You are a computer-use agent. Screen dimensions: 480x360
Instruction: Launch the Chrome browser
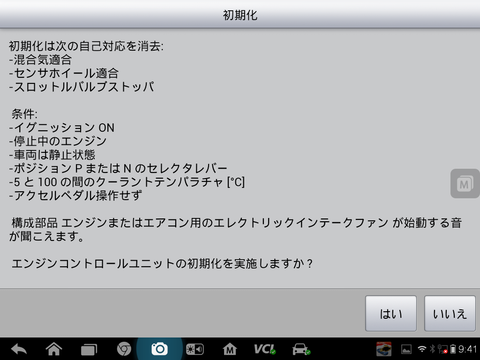tap(124, 349)
